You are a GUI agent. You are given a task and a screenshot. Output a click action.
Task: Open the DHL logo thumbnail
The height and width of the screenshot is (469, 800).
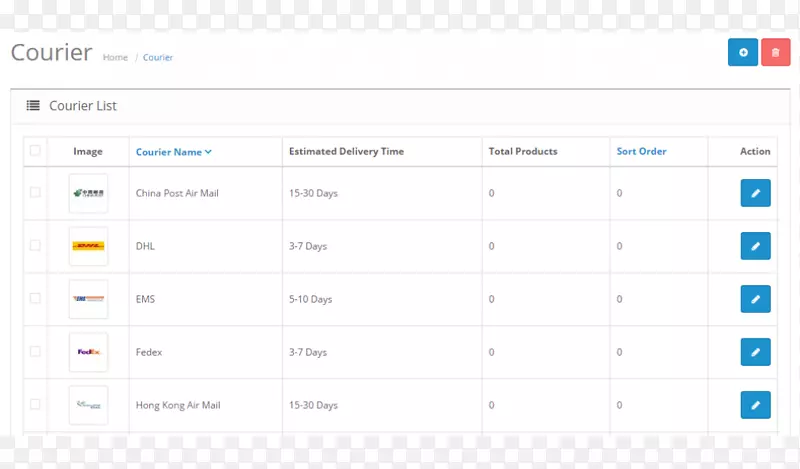88,246
